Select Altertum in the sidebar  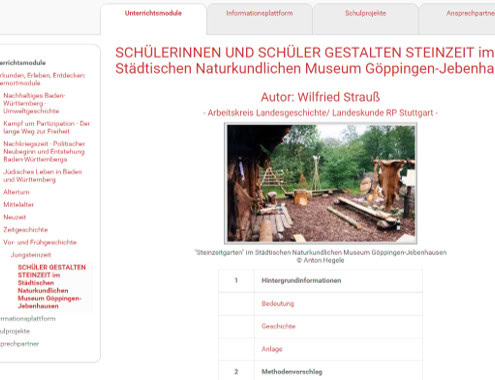coord(16,192)
